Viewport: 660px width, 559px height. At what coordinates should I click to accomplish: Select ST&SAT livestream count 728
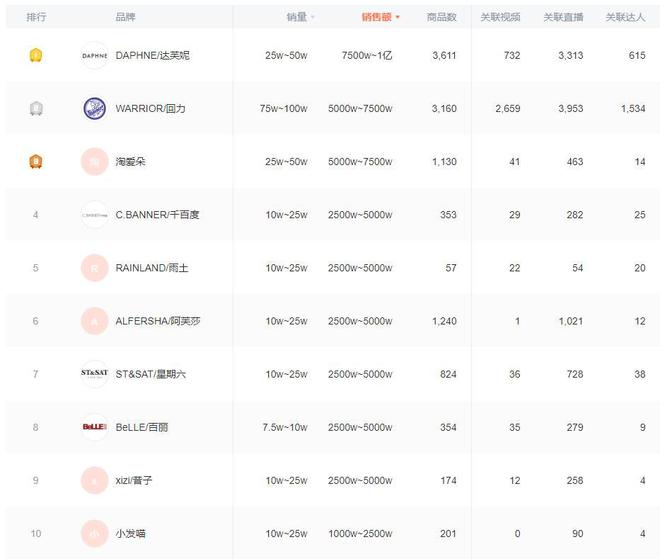tap(575, 374)
